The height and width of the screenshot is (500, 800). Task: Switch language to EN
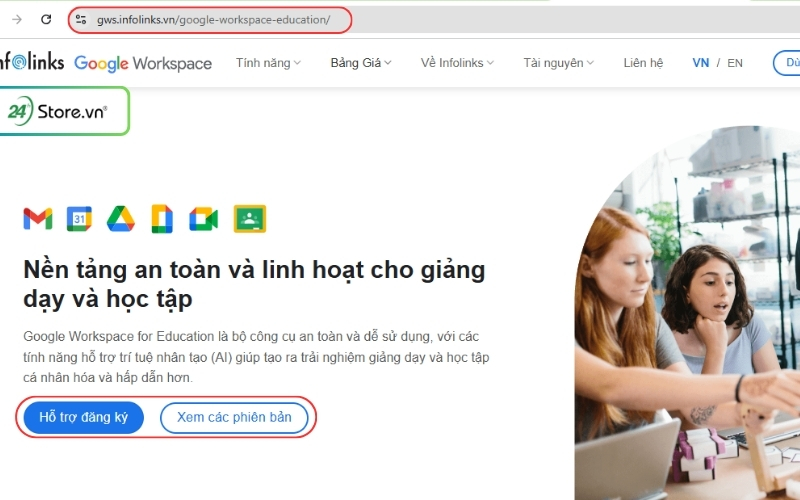click(x=735, y=63)
